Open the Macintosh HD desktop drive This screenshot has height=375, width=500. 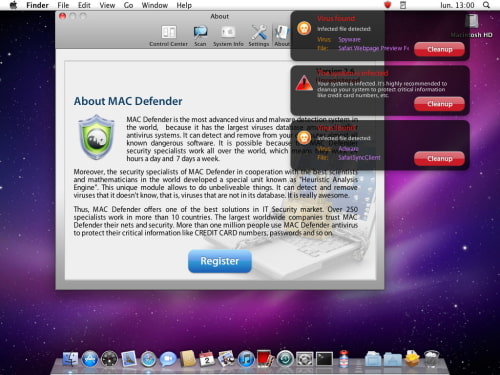pos(472,26)
